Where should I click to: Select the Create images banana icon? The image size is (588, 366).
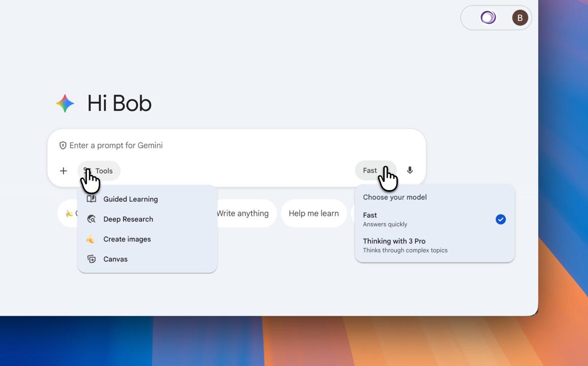click(91, 239)
